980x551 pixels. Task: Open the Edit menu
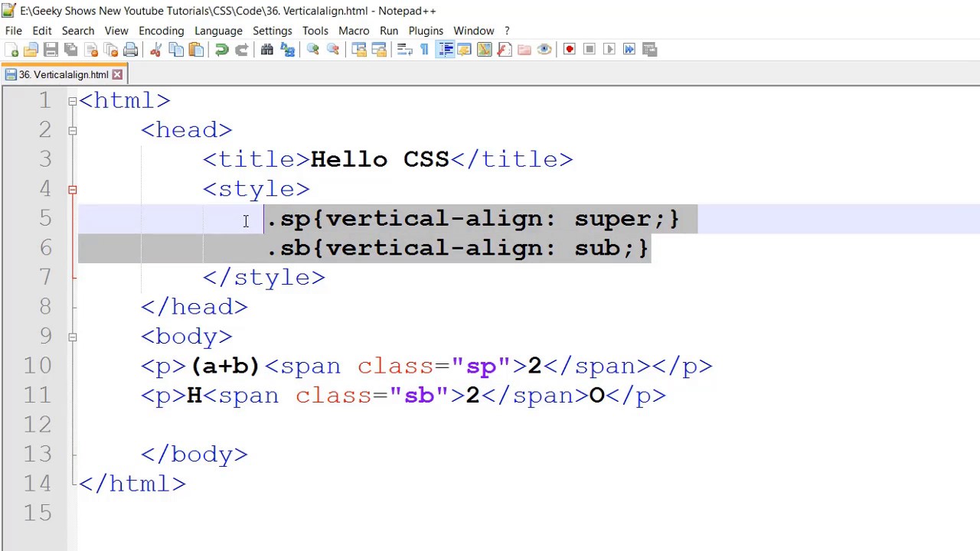pyautogui.click(x=42, y=31)
